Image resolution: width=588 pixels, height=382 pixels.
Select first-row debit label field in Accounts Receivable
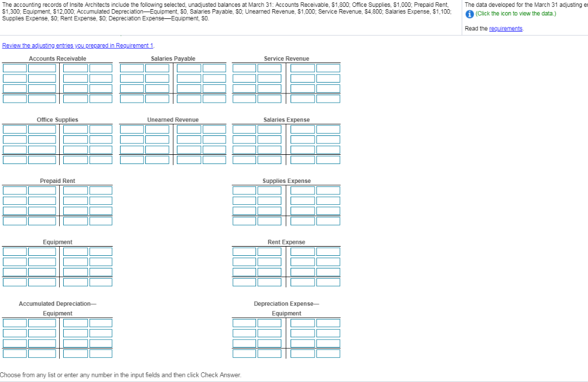pyautogui.click(x=15, y=68)
